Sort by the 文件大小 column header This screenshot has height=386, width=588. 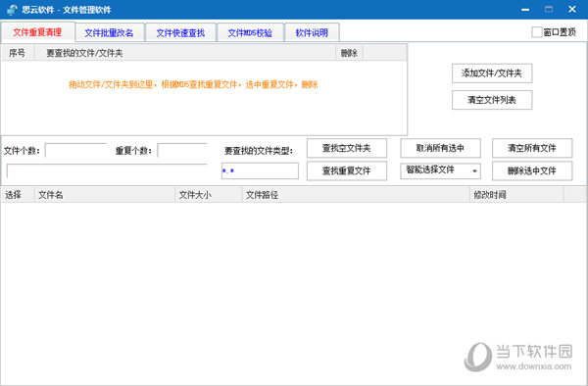209,195
